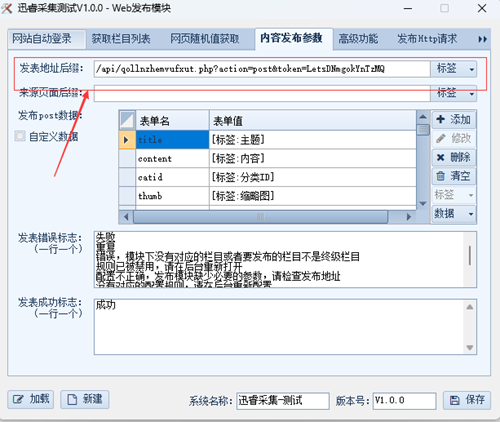The height and width of the screenshot is (422, 500).
Task: Open the 高级功能 tab
Action: pyautogui.click(x=358, y=39)
